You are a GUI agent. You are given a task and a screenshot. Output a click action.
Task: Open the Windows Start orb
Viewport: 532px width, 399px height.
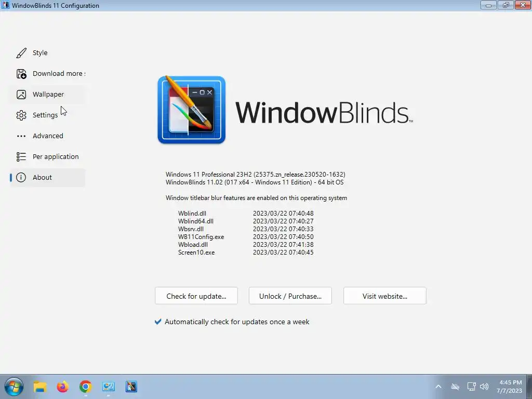(14, 387)
